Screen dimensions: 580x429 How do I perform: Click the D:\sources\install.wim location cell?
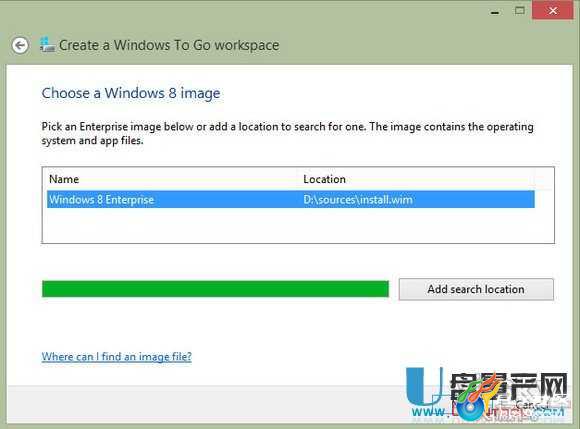tap(358, 200)
